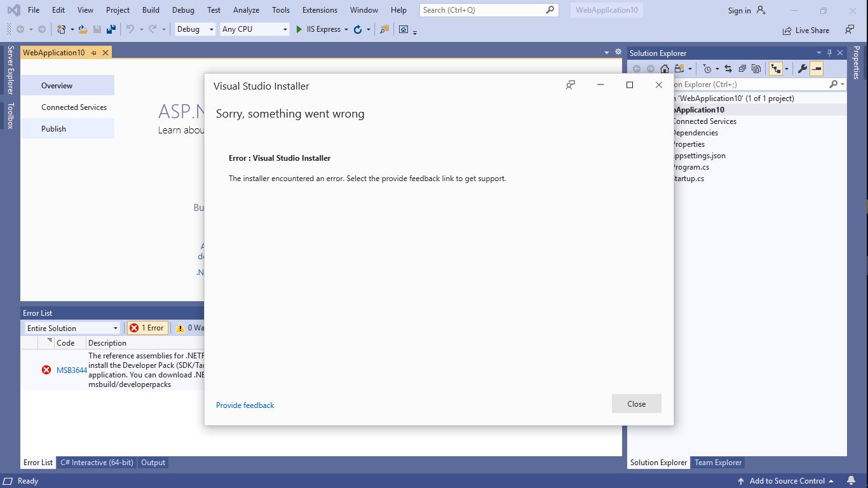Image resolution: width=868 pixels, height=488 pixels.
Task: Click the MSB3644 error code link
Action: (x=72, y=370)
